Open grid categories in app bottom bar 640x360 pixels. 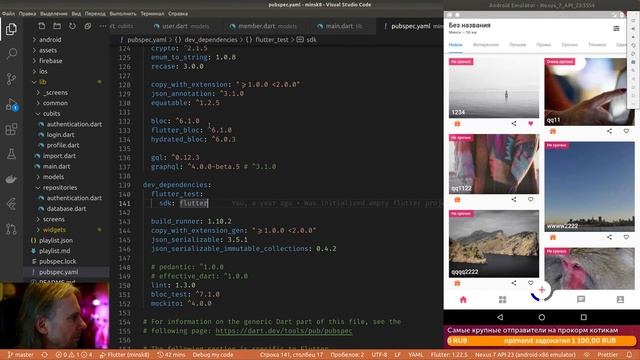pos(502,300)
